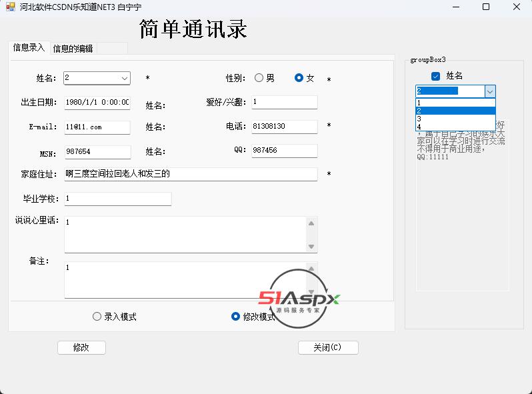Viewport: 532px width, 394px height.
Task: Choose item 1 in the dropdown list
Action: pos(455,103)
